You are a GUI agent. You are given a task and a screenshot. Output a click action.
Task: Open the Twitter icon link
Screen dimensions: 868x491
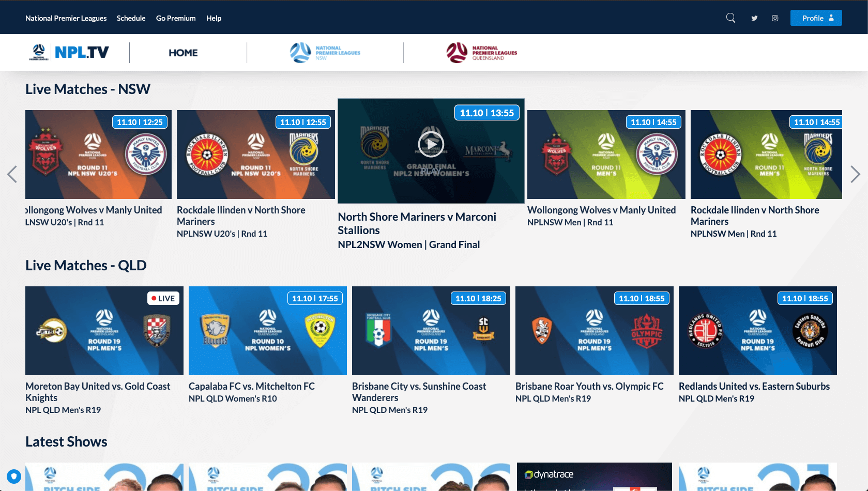tap(754, 18)
